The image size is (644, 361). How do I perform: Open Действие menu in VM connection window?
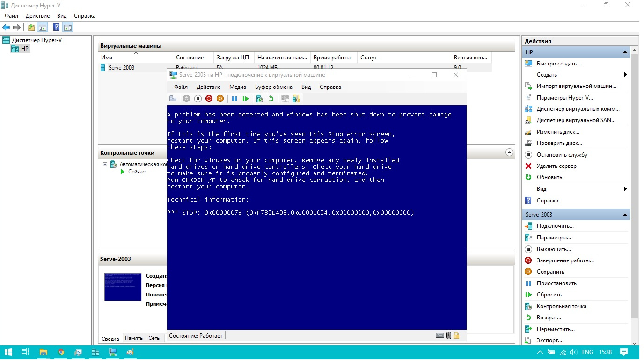point(208,87)
